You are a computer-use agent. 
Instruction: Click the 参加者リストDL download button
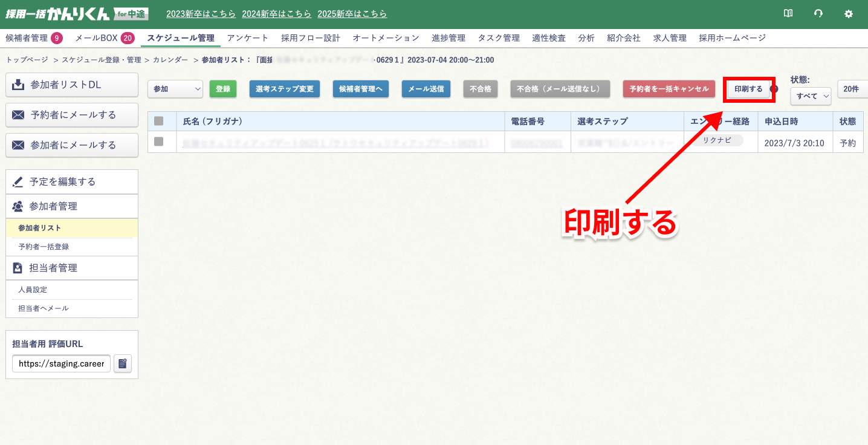point(72,85)
